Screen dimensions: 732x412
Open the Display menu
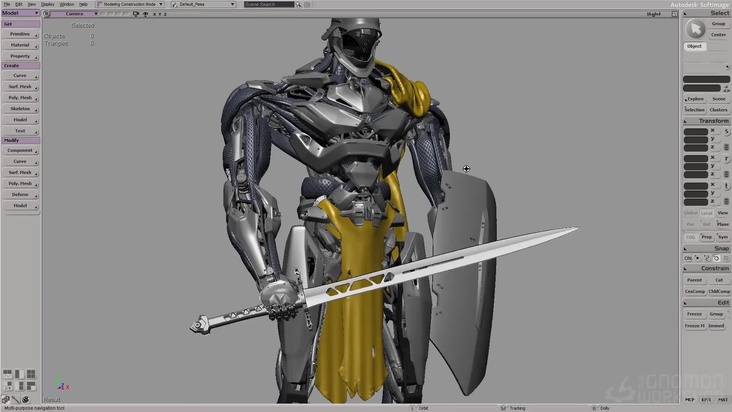[47, 4]
